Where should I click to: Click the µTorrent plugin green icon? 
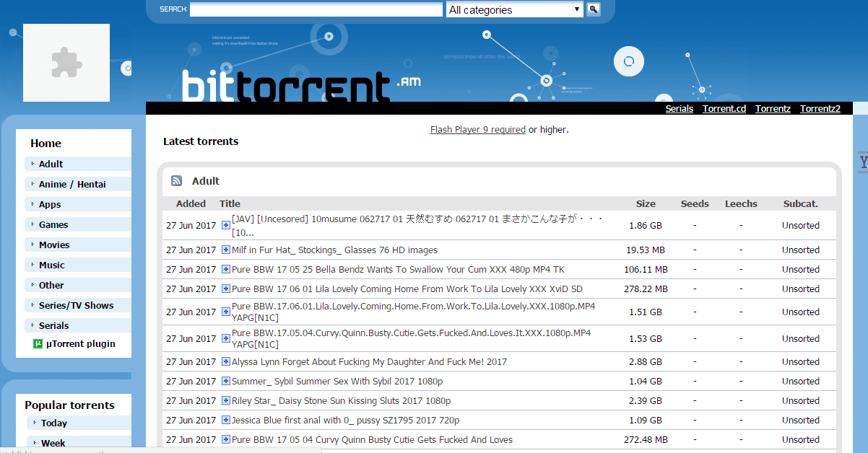[x=38, y=344]
